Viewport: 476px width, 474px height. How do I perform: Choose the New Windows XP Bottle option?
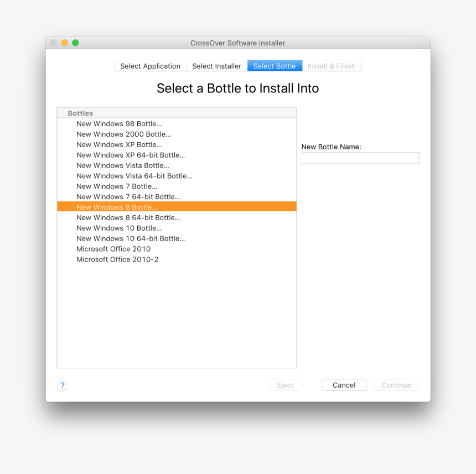pos(118,144)
